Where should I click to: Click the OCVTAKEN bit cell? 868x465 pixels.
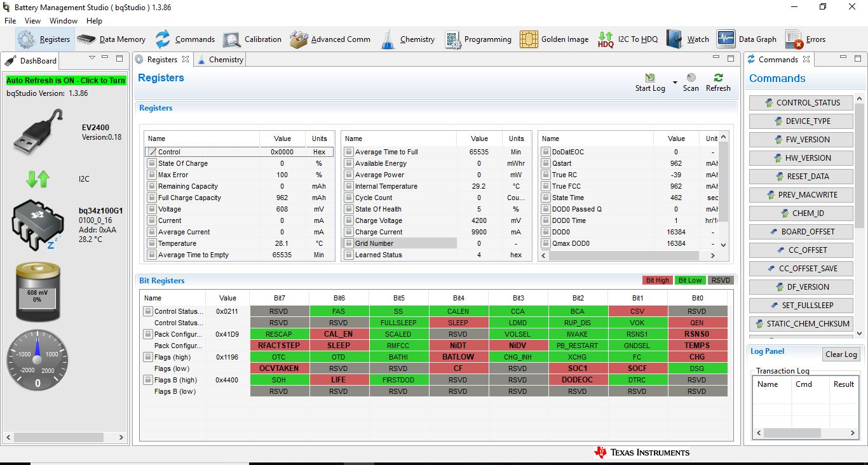click(279, 368)
